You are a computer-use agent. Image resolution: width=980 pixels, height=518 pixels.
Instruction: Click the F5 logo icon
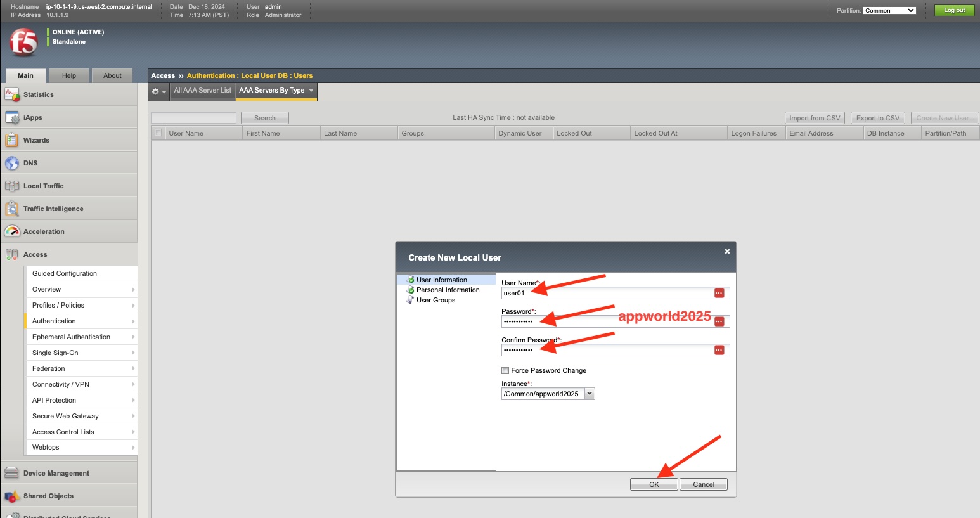pyautogui.click(x=24, y=42)
